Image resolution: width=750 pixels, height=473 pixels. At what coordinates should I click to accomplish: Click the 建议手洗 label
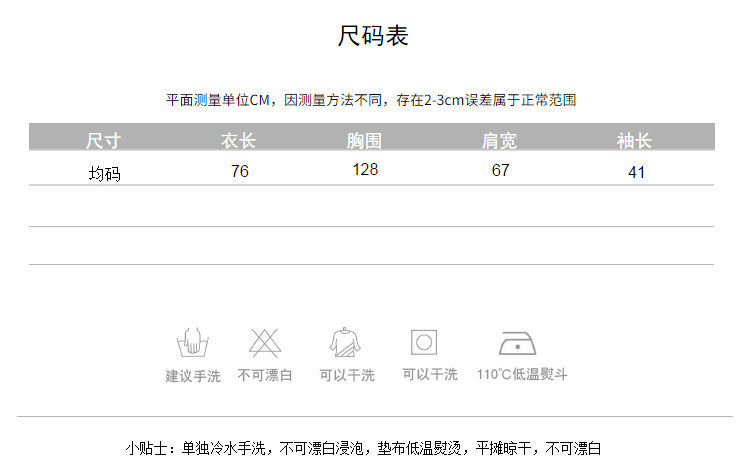click(x=193, y=376)
